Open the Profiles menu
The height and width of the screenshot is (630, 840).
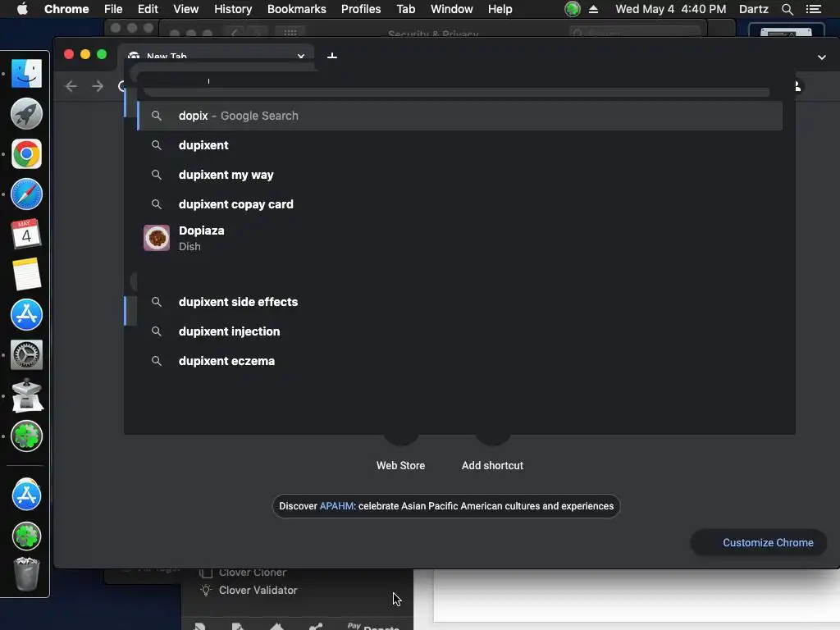point(361,9)
